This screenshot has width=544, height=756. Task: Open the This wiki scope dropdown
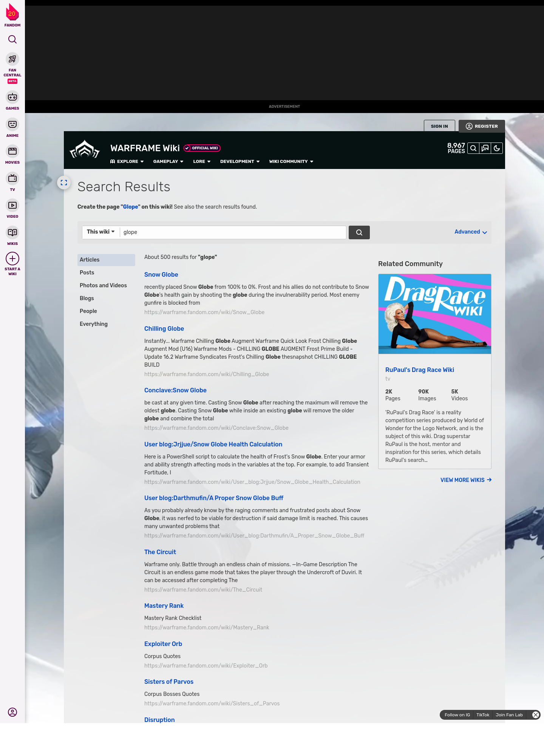[101, 232]
